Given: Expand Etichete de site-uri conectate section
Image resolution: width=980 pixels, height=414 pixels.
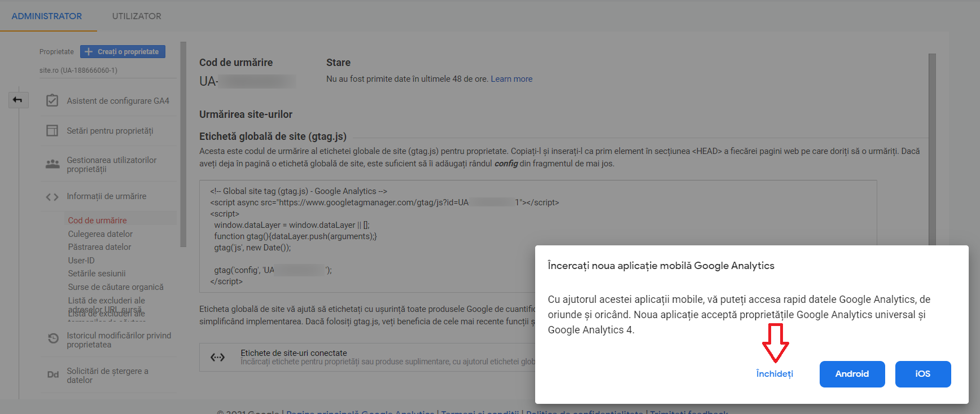Looking at the screenshot, I should 294,353.
